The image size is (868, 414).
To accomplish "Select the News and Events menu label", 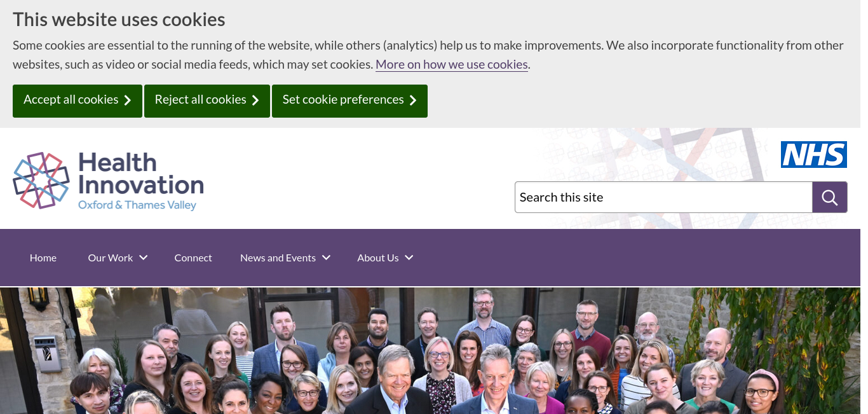I will [278, 258].
